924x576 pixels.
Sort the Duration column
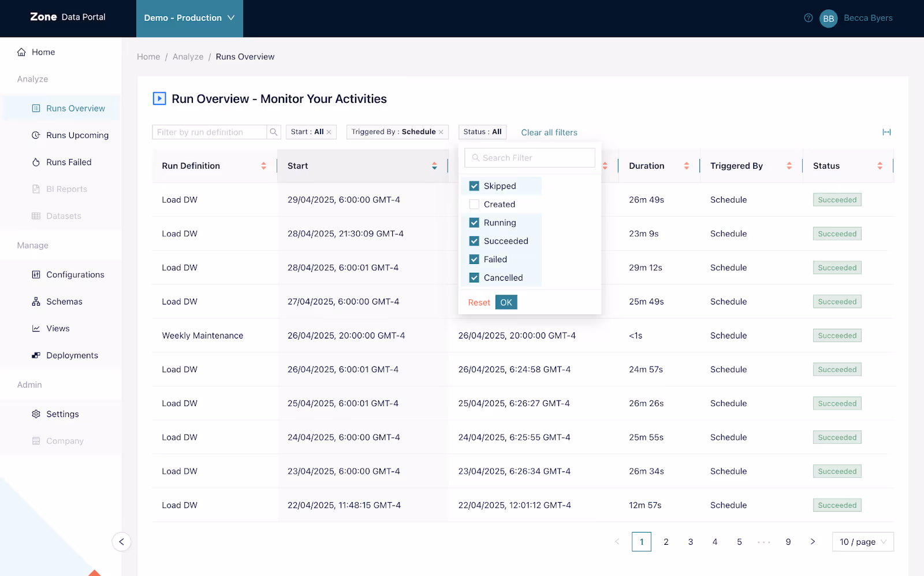point(687,166)
